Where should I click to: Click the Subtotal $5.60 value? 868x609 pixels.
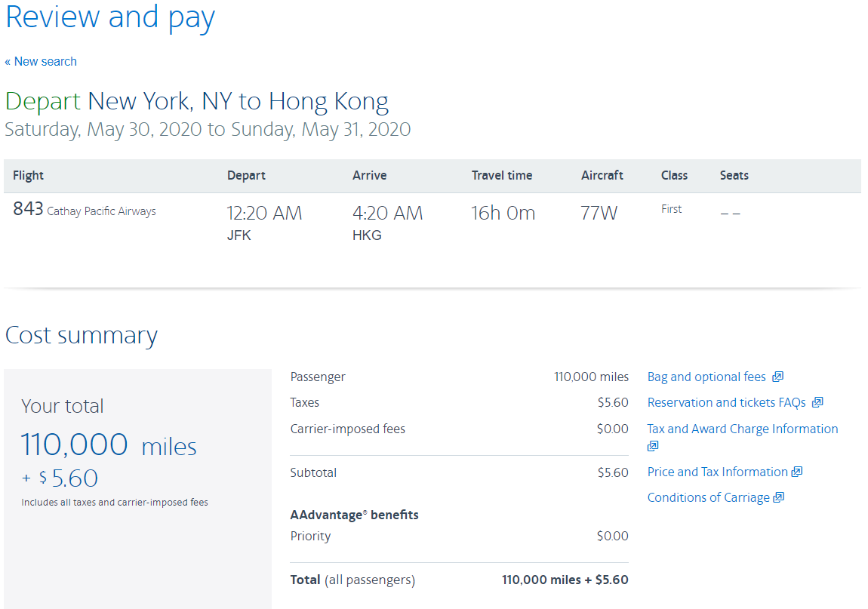click(x=613, y=473)
